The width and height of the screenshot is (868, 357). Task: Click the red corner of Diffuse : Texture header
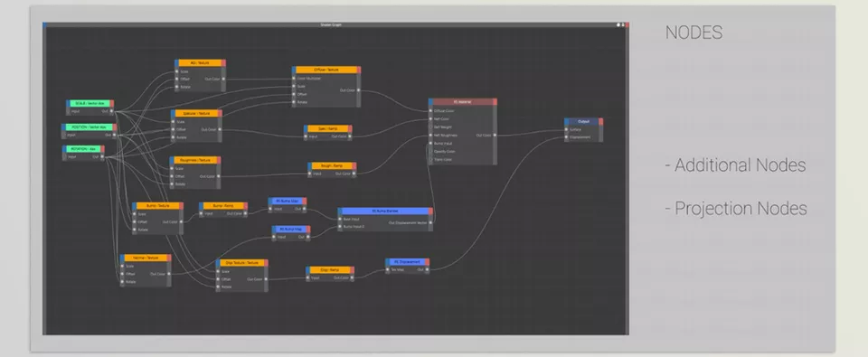coord(358,70)
